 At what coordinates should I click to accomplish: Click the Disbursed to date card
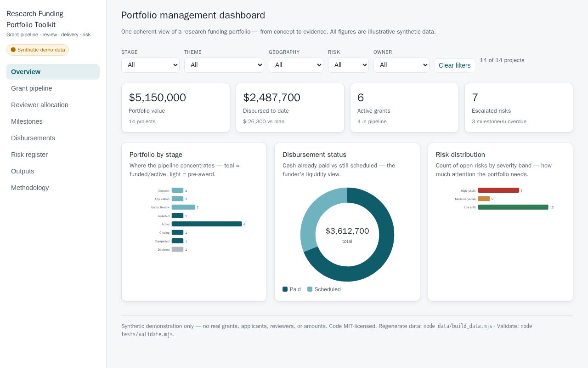pyautogui.click(x=290, y=108)
